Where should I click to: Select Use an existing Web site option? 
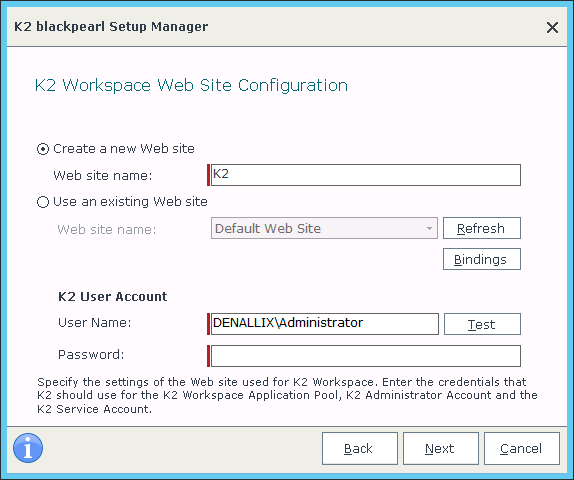(x=43, y=202)
